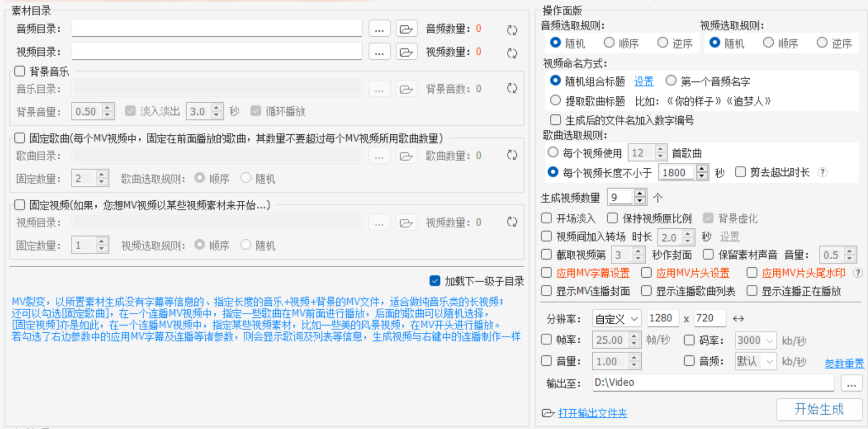
Task: Browse button for 音频目录 path
Action: (379, 29)
